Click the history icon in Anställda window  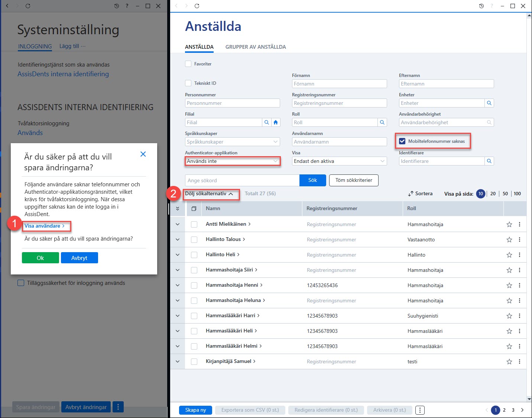point(481,6)
